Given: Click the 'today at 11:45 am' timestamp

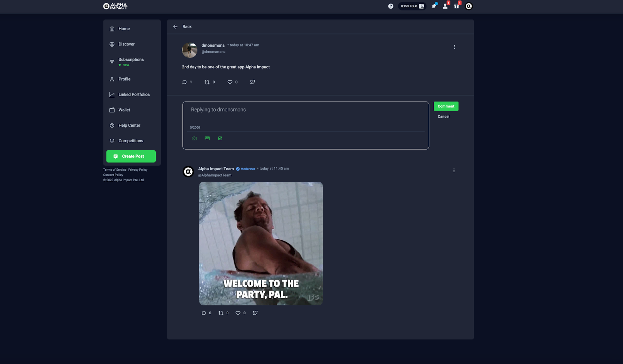Looking at the screenshot, I should [x=274, y=169].
